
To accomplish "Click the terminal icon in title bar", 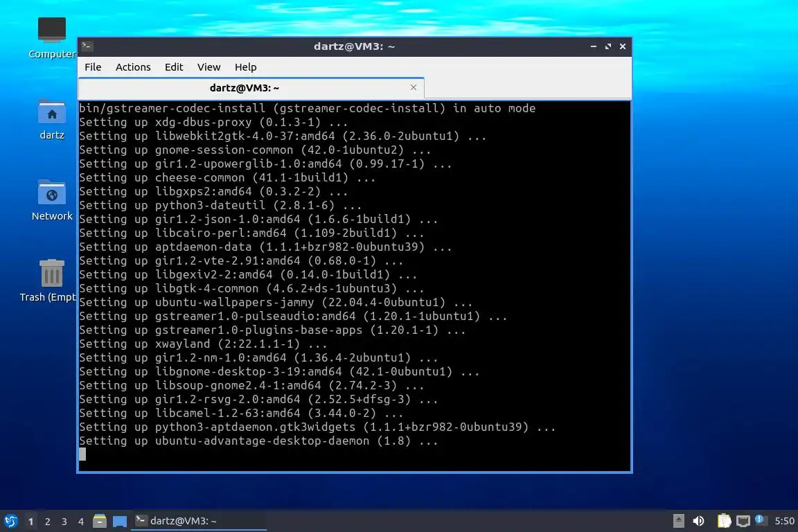I will point(87,46).
